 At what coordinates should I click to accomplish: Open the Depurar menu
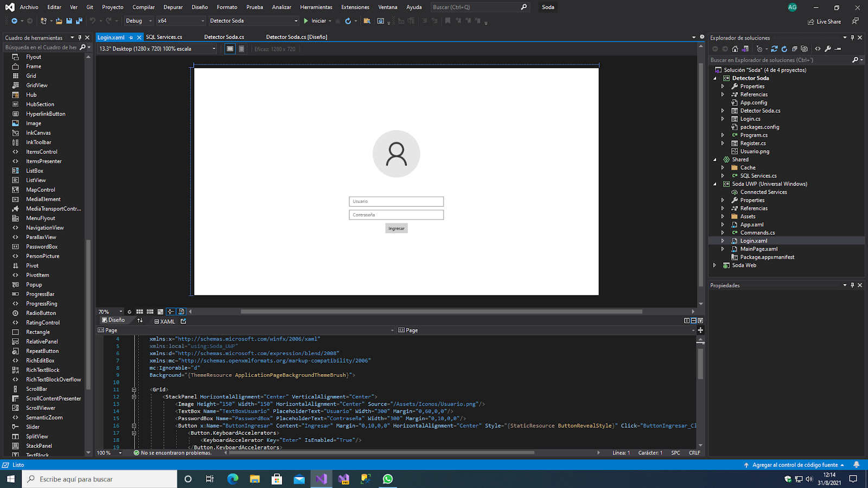pyautogui.click(x=173, y=7)
